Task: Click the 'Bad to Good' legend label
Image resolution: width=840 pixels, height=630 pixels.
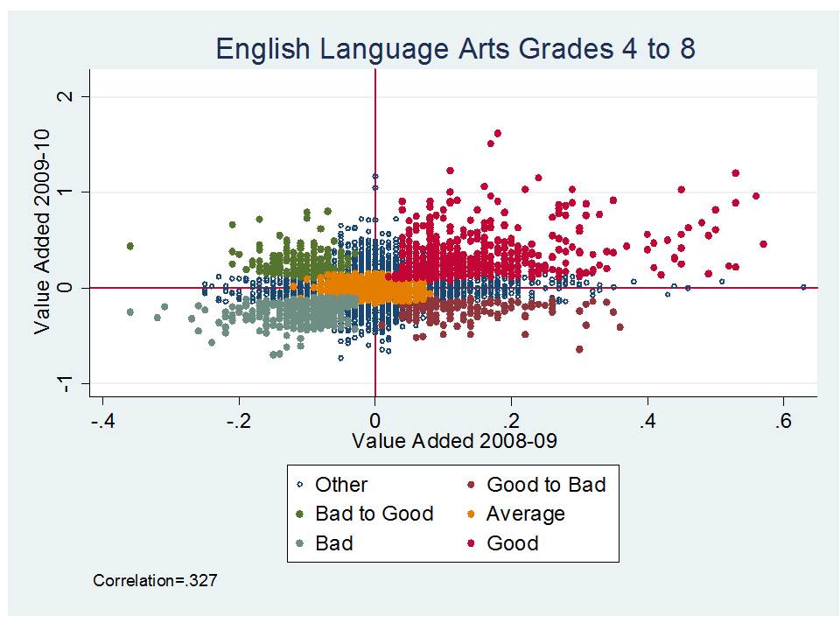Action: click(x=374, y=514)
